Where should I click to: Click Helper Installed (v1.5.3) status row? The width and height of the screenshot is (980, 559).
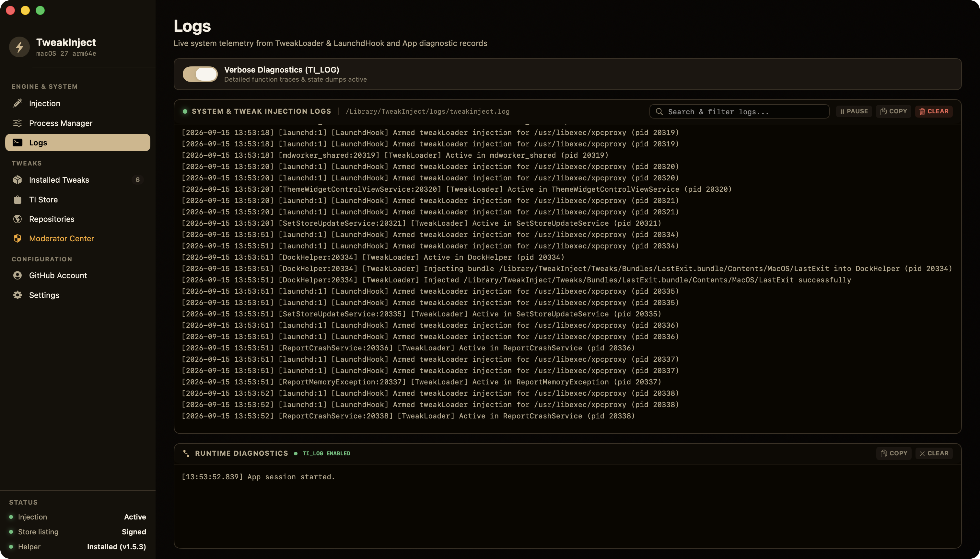point(77,547)
